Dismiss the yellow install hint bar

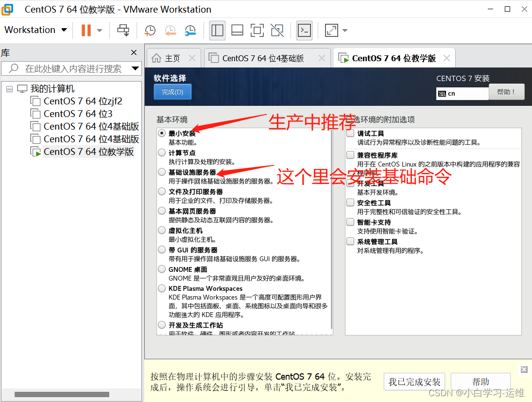[524, 369]
